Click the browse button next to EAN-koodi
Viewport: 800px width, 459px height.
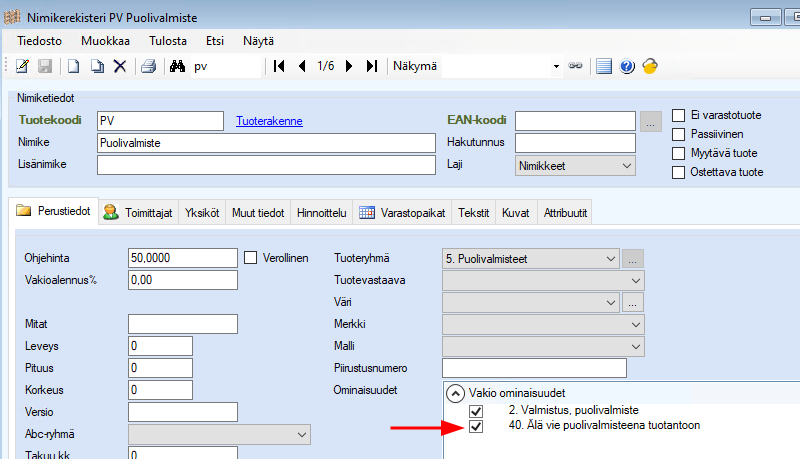651,121
